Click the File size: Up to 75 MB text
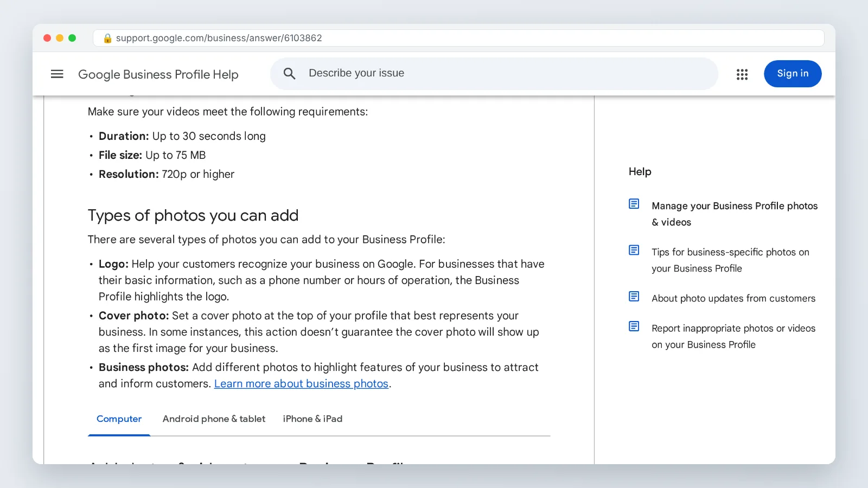 [x=152, y=155]
